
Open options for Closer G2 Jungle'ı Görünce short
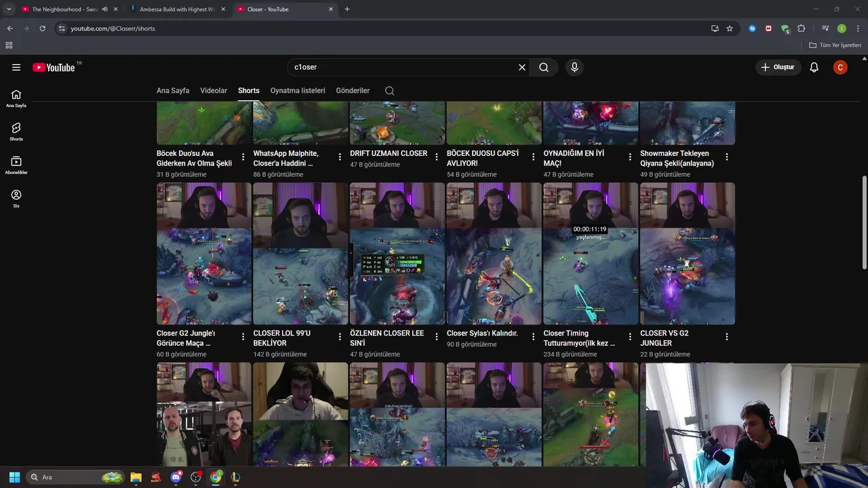click(243, 337)
